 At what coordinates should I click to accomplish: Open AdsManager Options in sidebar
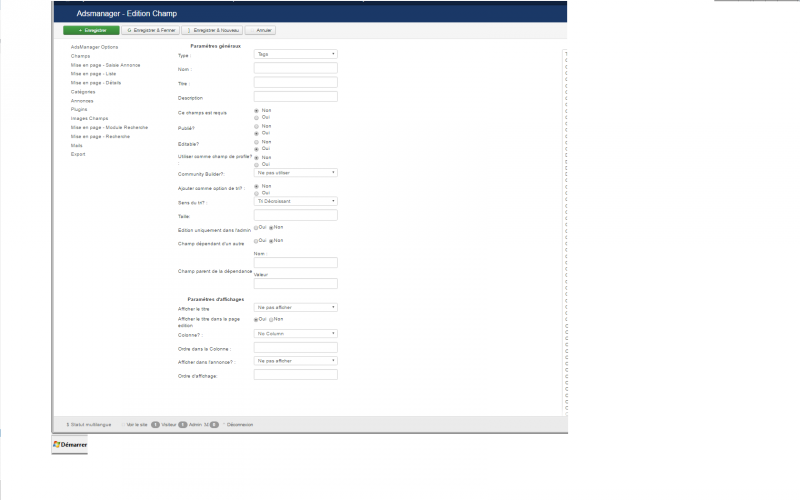point(94,47)
